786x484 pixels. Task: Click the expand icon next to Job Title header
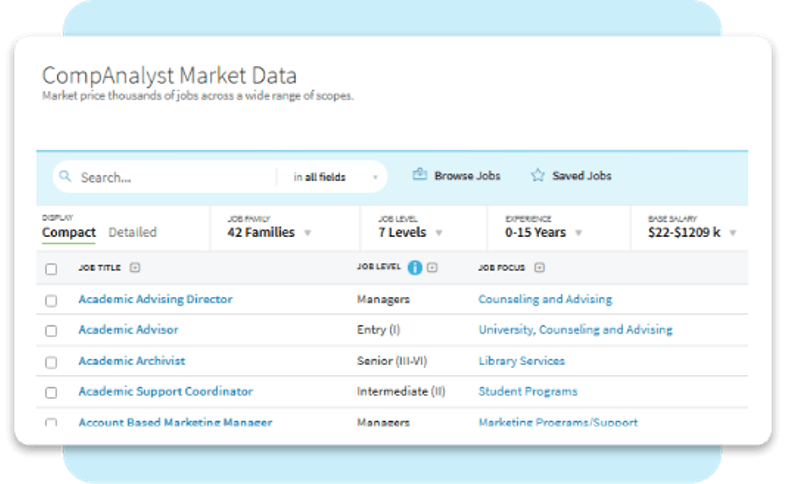click(x=134, y=267)
